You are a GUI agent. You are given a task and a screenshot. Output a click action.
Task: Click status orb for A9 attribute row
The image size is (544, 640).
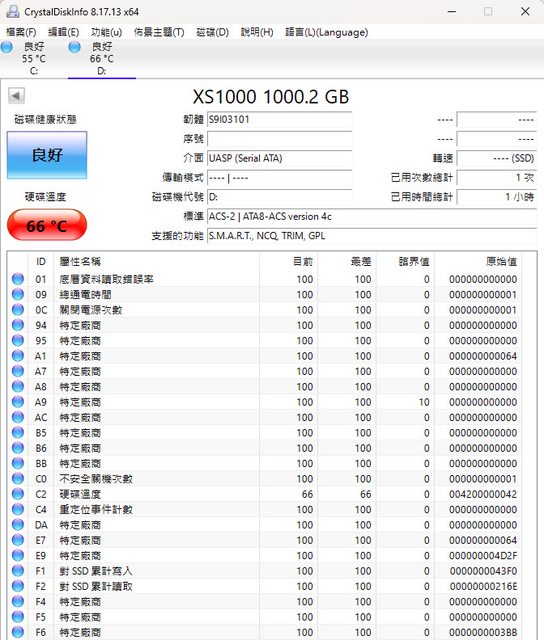[x=18, y=402]
